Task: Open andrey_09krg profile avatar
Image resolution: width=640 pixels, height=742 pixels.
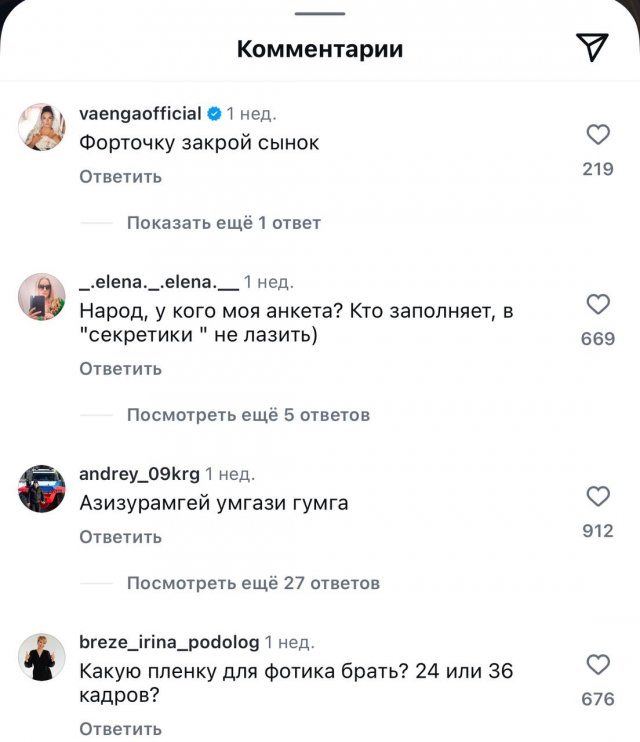Action: coord(42,487)
